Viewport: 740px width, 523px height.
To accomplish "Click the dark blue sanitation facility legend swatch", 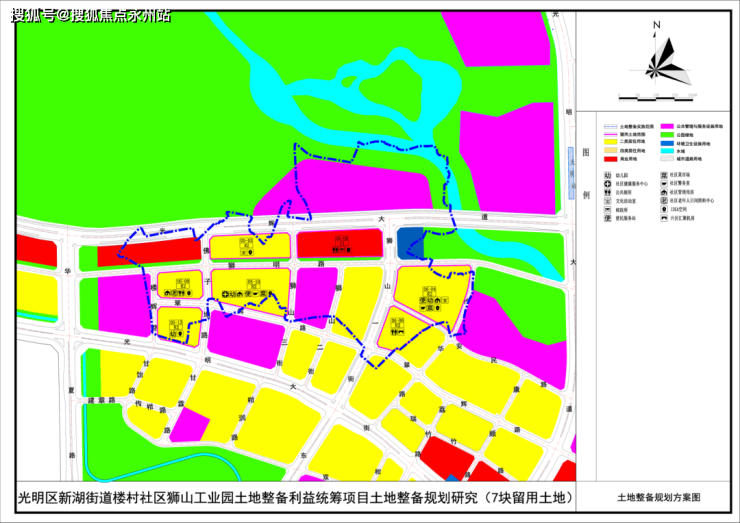I will pyautogui.click(x=667, y=143).
